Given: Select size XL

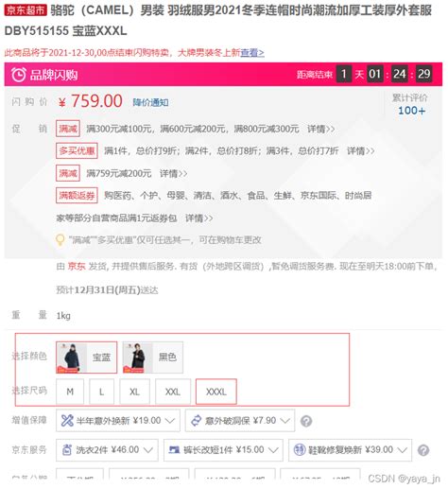Looking at the screenshot, I should [134, 392].
